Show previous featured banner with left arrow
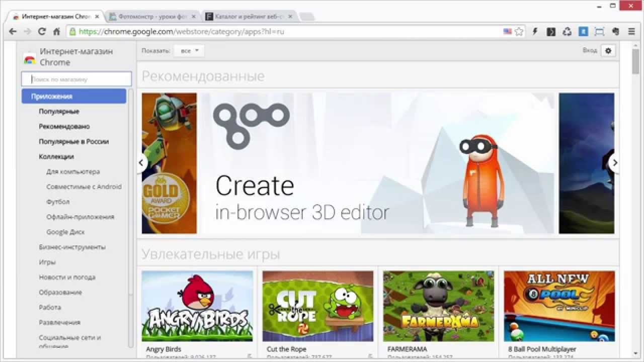 (141, 163)
